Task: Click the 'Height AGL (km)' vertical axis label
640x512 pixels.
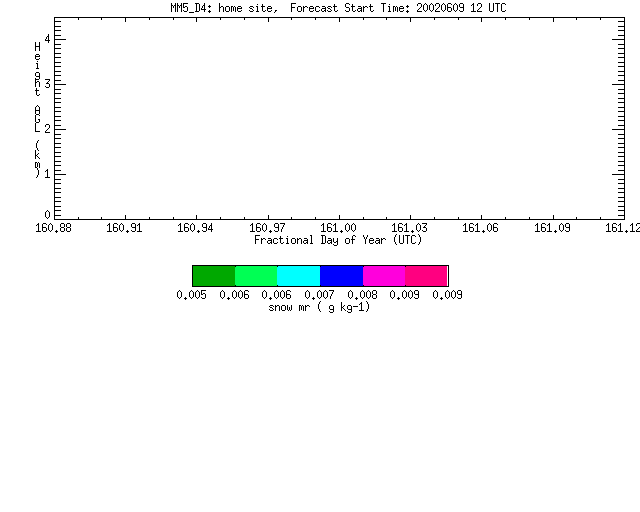Action: [x=38, y=110]
